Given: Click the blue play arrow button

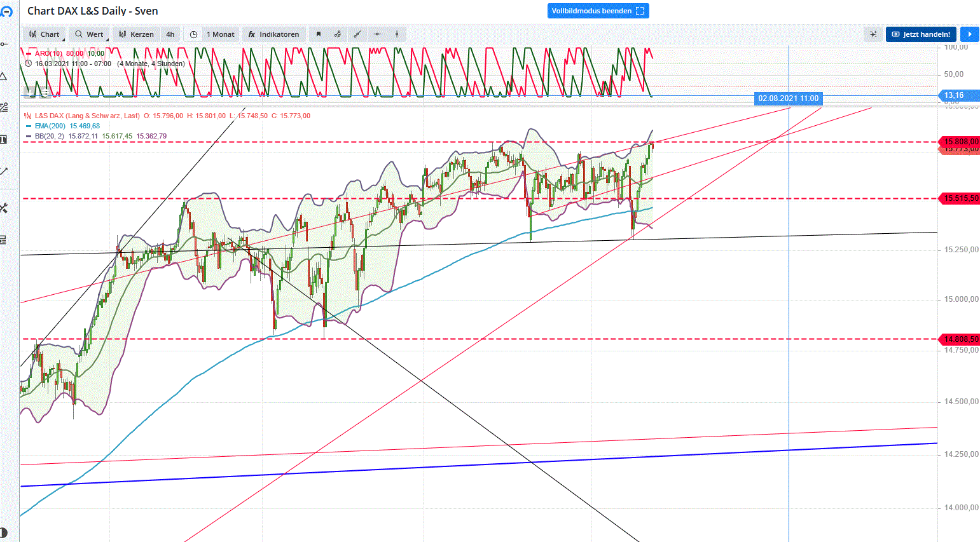Looking at the screenshot, I should [970, 34].
